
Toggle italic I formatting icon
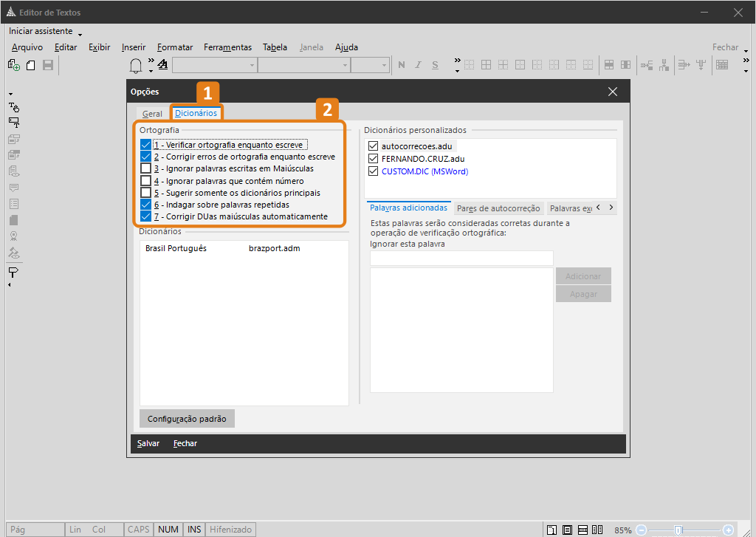418,65
